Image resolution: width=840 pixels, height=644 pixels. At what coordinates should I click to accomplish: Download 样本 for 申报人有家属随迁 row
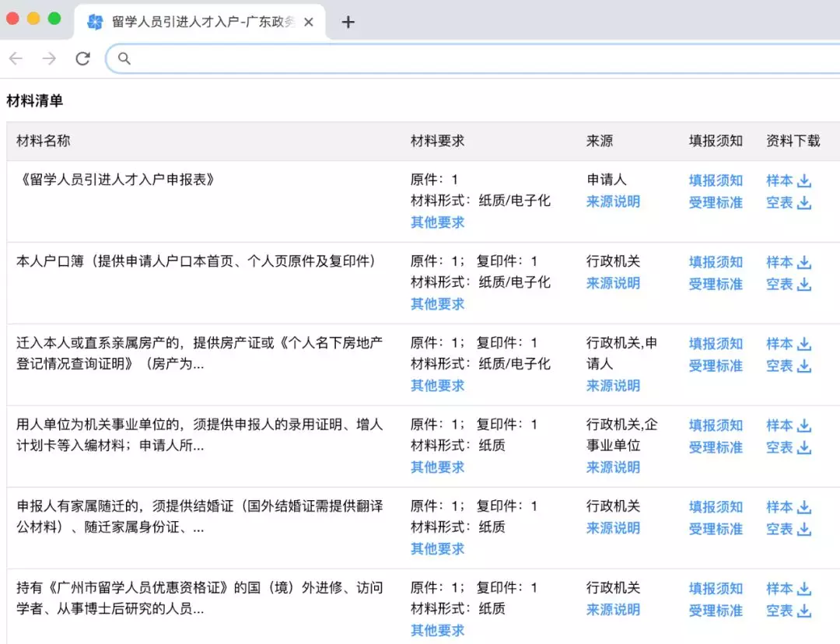coord(789,507)
